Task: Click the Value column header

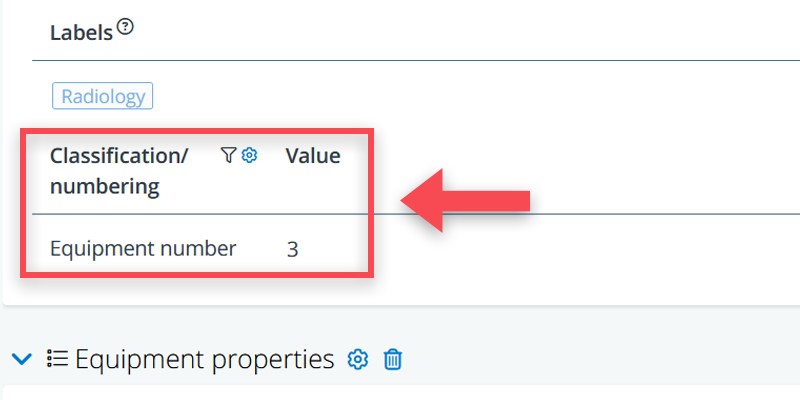Action: tap(313, 156)
